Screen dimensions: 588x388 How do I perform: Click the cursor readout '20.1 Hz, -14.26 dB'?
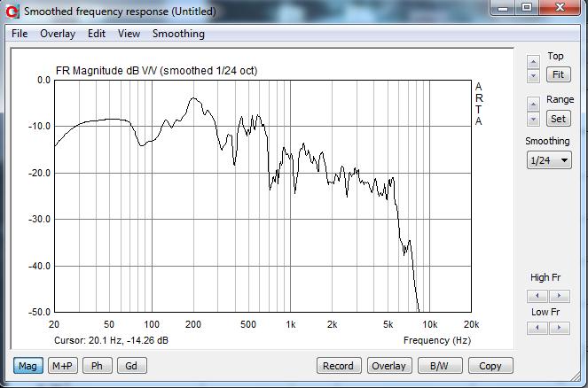pos(129,340)
